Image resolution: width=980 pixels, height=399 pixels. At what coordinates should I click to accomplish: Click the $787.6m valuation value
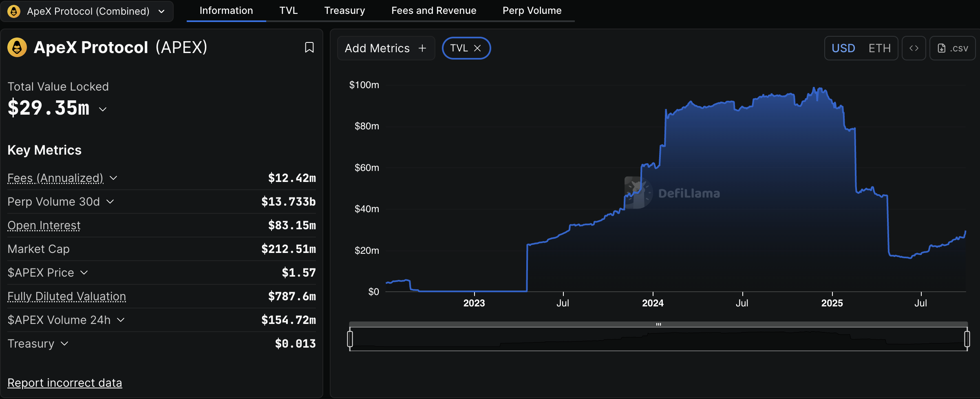(x=292, y=296)
